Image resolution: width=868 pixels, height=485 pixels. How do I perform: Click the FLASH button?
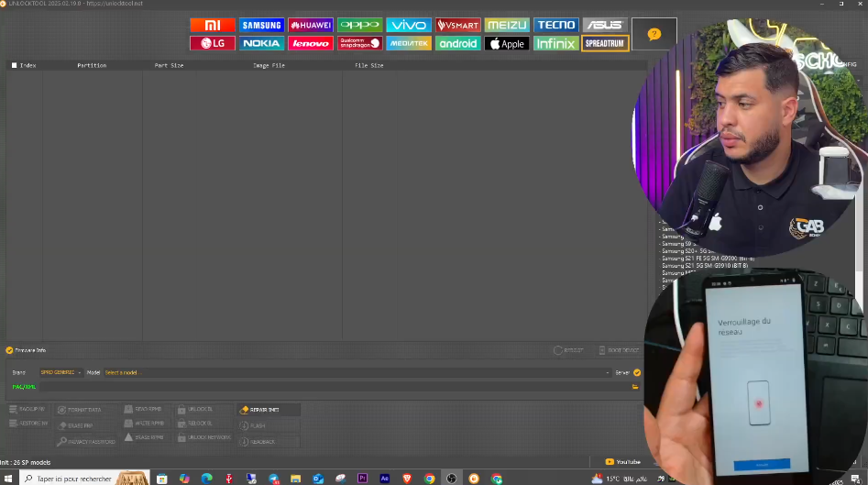[269, 425]
